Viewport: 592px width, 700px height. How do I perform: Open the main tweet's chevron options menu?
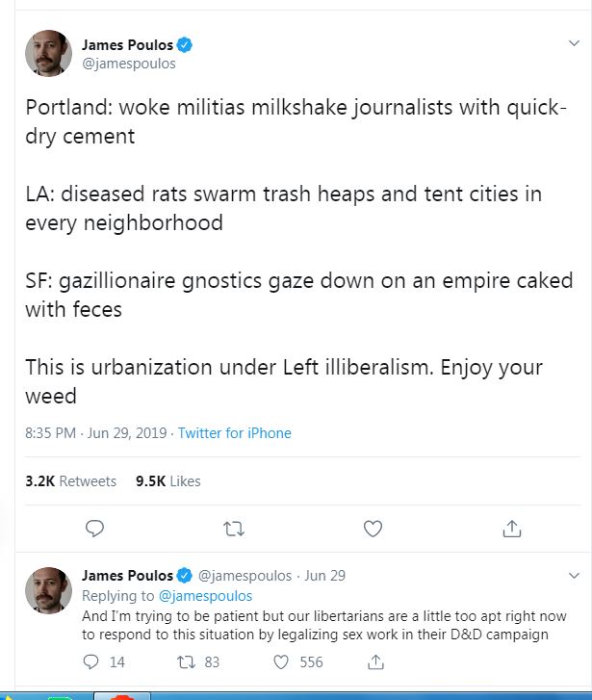pyautogui.click(x=574, y=45)
